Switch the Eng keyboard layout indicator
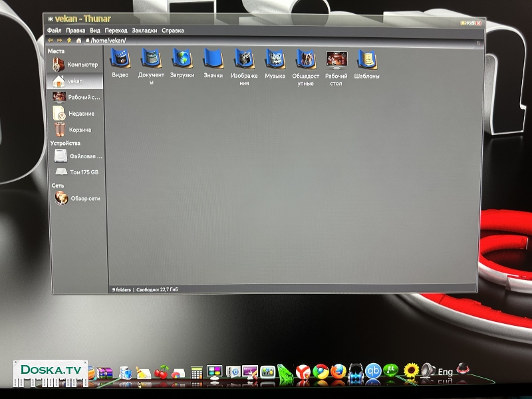Viewport: 532px width, 399px height. click(445, 372)
